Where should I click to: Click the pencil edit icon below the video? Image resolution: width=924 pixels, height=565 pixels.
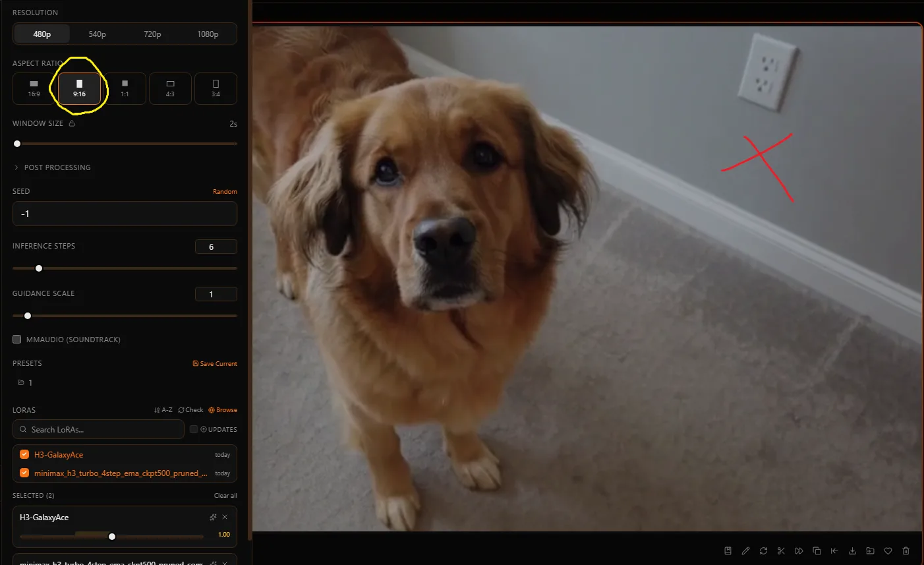[x=745, y=550]
